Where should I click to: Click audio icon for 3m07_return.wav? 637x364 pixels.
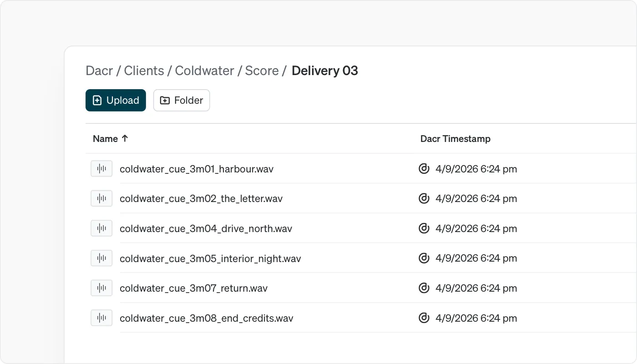[101, 288]
